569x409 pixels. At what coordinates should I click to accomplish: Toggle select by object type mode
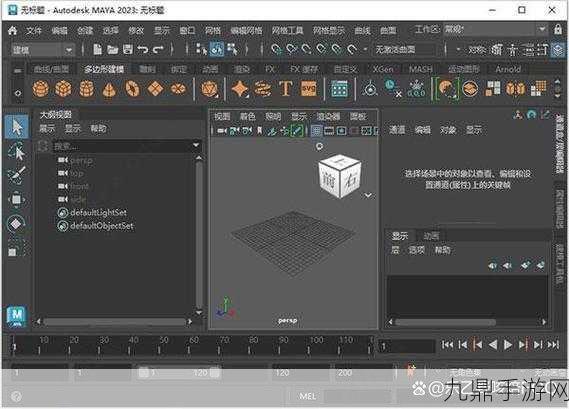(217, 49)
